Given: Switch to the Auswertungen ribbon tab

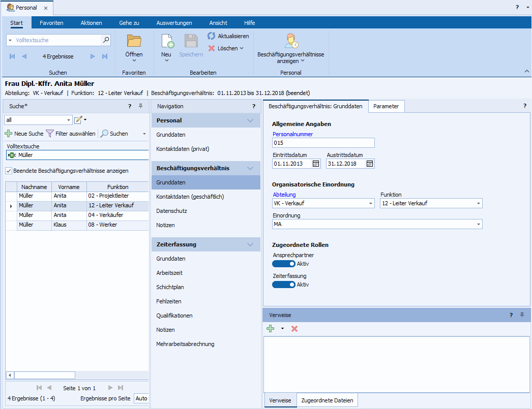Looking at the screenshot, I should [x=174, y=23].
